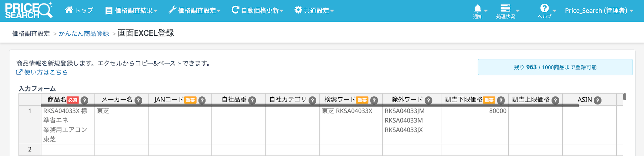The width and height of the screenshot is (644, 156).
Task: Click help icon beside 調査下限価格 column
Action: click(501, 100)
